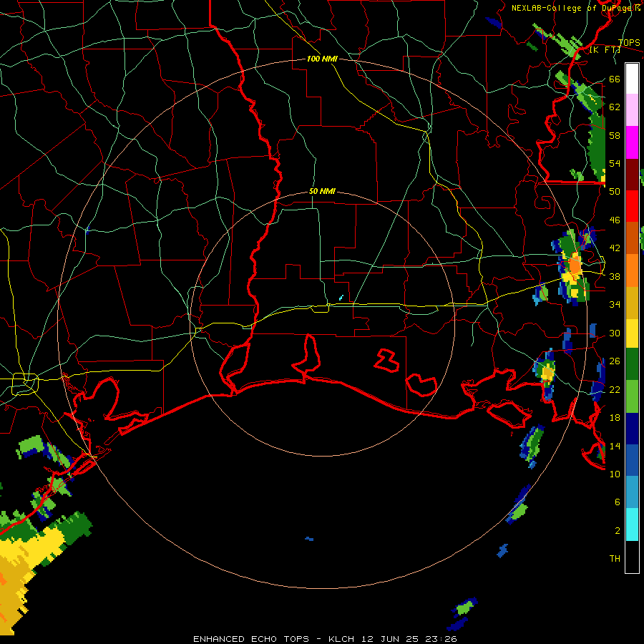Viewport: 644px width, 644px height.
Task: Click the legend value 2
Action: point(617,531)
